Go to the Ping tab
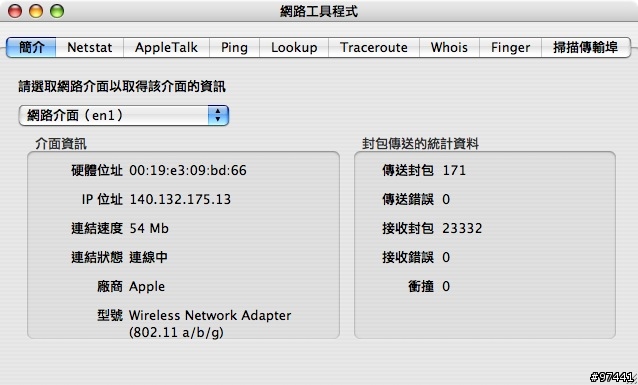The image size is (638, 385). tap(234, 48)
